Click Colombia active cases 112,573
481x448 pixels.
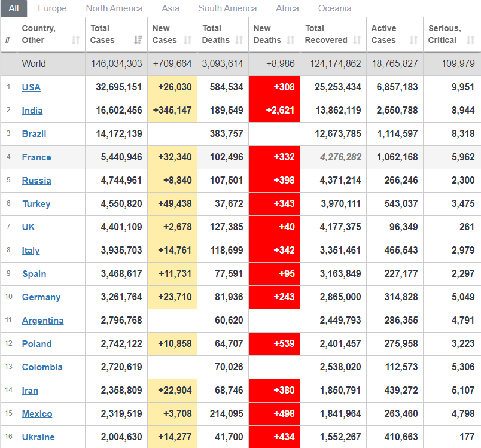(401, 367)
